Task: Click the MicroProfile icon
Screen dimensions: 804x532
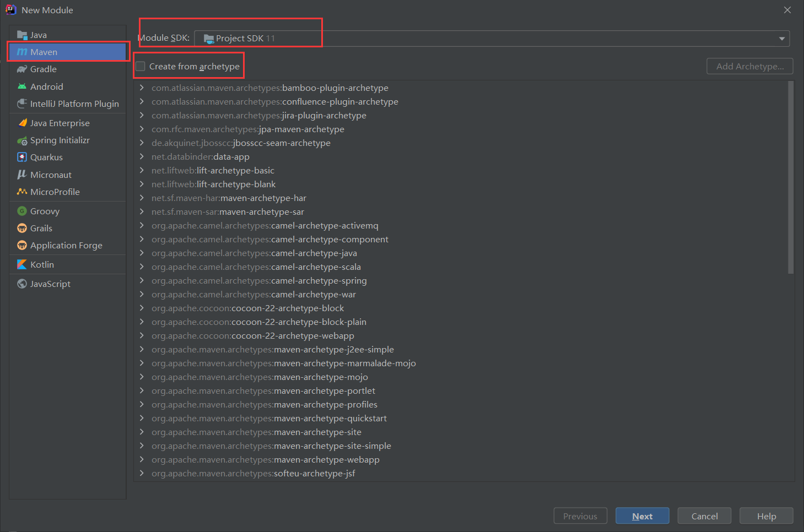Action: coord(22,192)
